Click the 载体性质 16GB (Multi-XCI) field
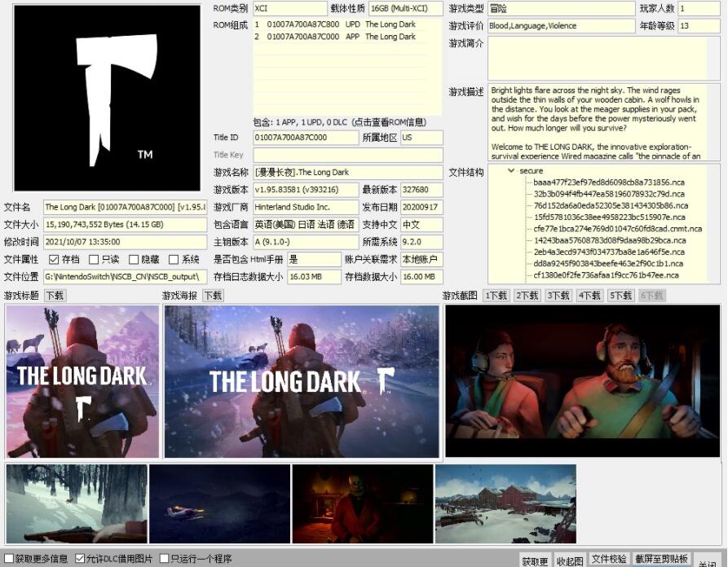The height and width of the screenshot is (567, 728). (406, 8)
